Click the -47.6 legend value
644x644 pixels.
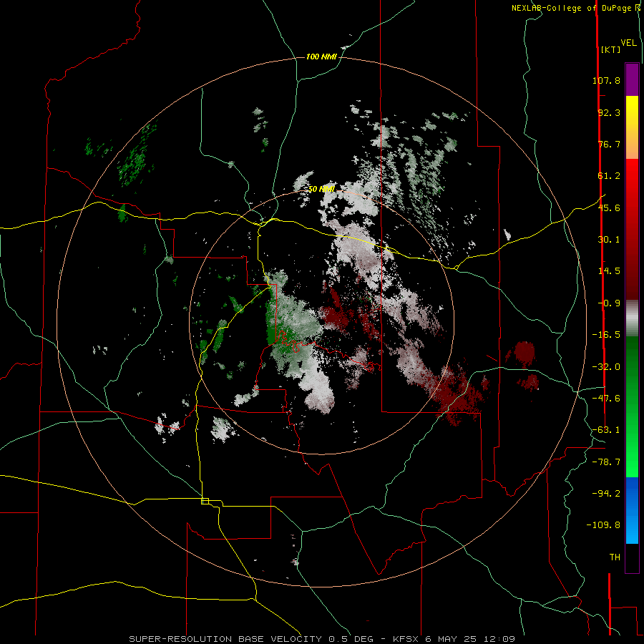point(606,399)
